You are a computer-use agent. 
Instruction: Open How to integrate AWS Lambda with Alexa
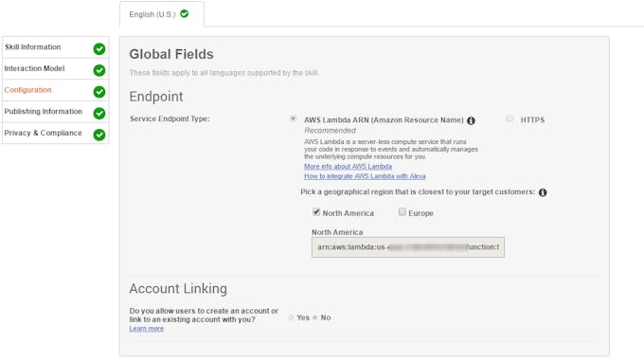tap(365, 176)
